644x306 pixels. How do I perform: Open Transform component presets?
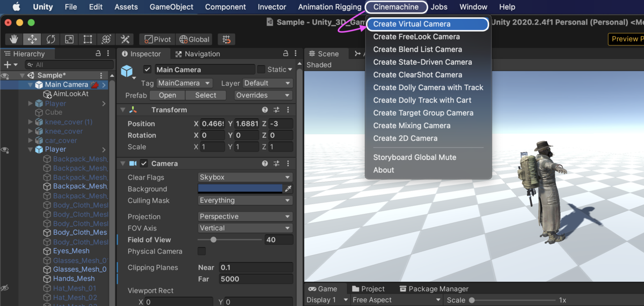tap(276, 109)
